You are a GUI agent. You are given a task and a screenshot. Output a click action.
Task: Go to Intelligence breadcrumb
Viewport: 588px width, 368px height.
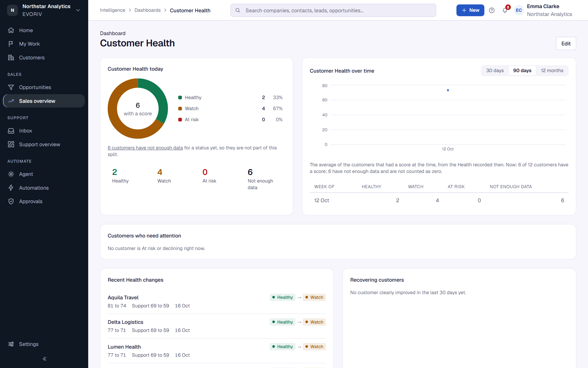tap(112, 10)
